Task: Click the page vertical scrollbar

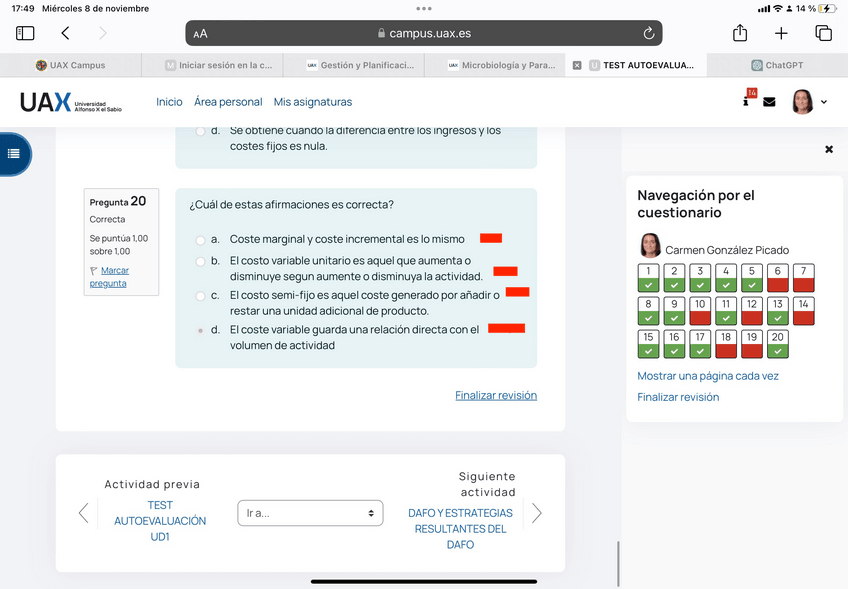Action: [618, 564]
